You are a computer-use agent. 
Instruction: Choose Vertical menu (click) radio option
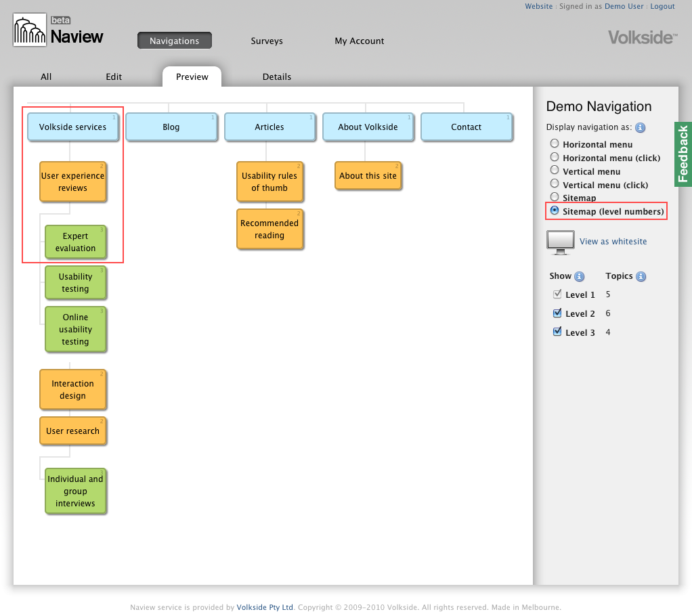555,184
